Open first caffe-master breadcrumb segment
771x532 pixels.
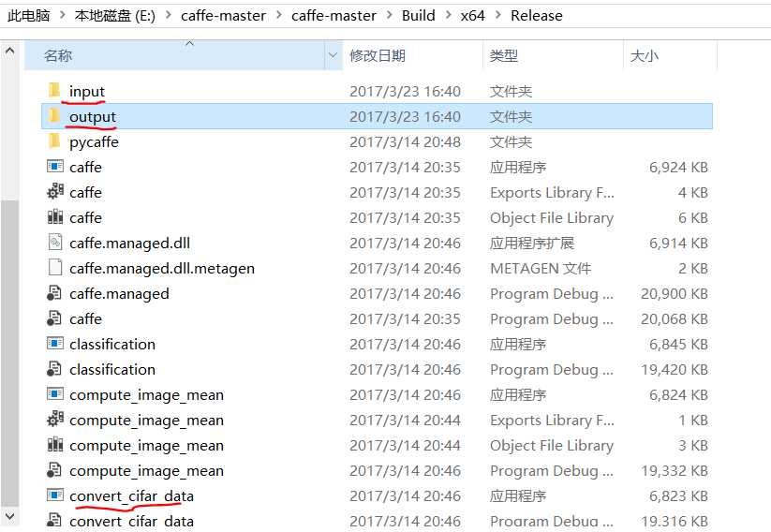(223, 16)
